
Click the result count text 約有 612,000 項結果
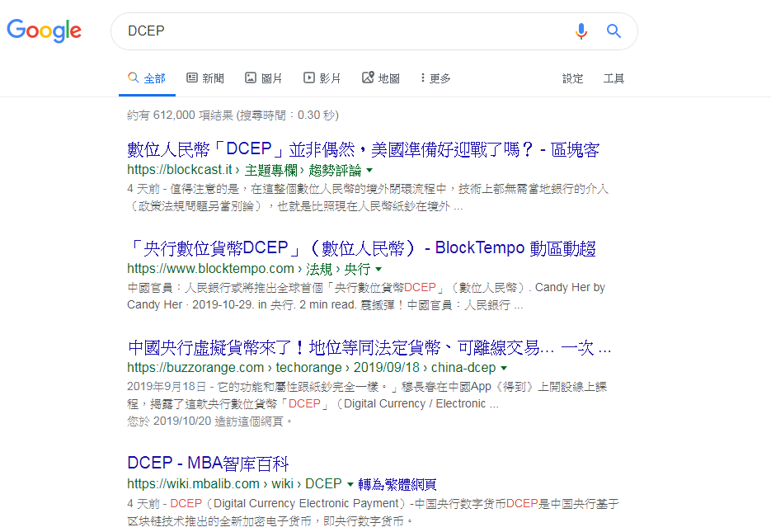tap(180, 115)
